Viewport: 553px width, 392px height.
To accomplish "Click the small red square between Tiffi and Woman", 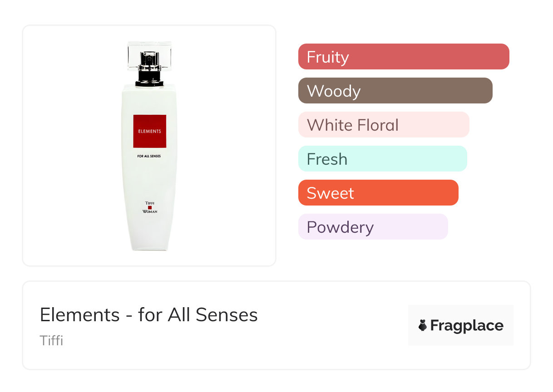I will tap(149, 207).
